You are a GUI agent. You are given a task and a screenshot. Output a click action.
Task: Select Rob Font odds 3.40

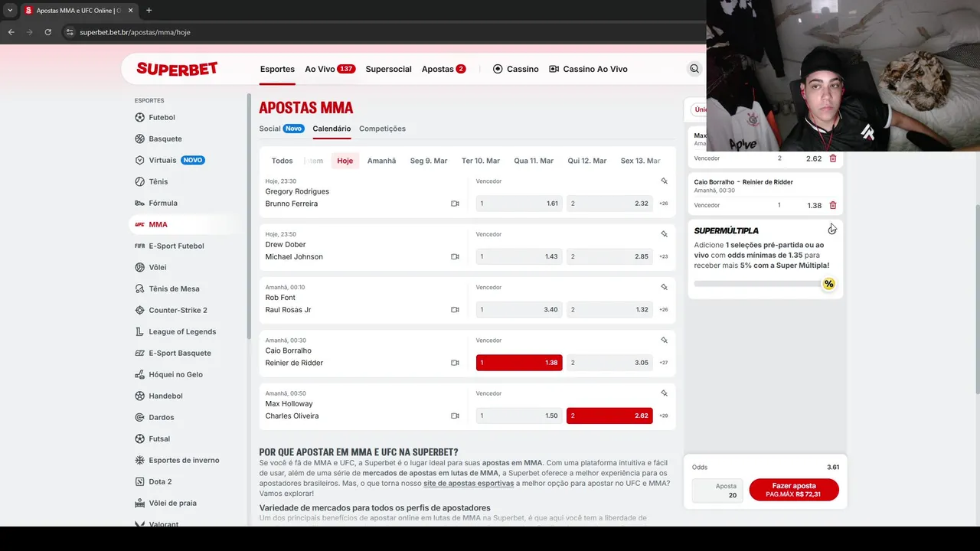(519, 309)
